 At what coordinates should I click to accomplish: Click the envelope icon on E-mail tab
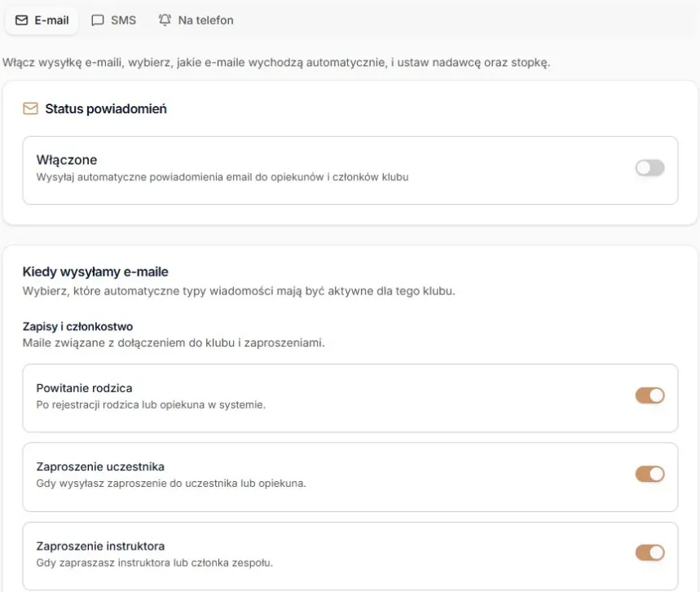tap(21, 20)
